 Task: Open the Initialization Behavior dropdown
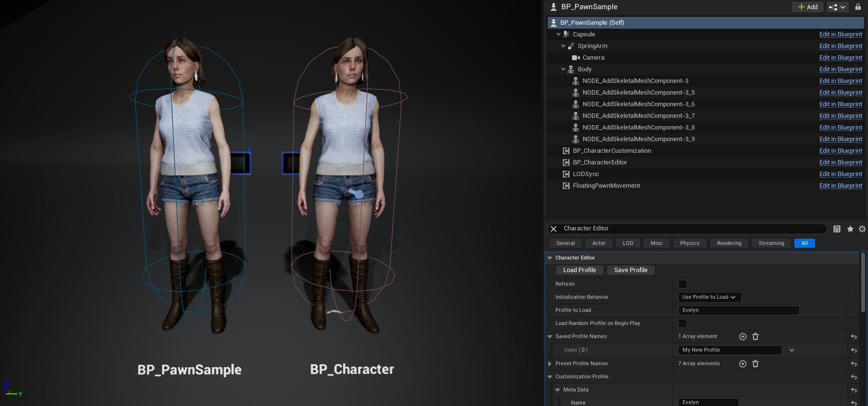[709, 297]
